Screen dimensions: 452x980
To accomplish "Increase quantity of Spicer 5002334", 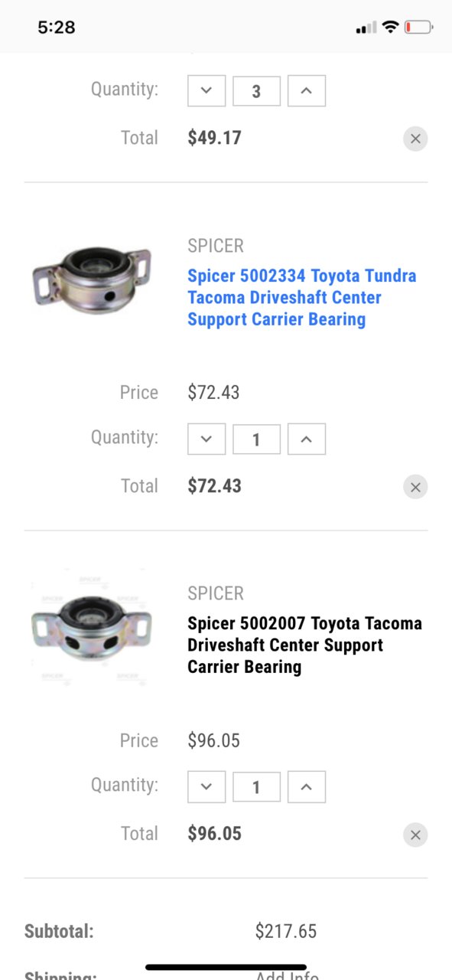I will tap(307, 439).
